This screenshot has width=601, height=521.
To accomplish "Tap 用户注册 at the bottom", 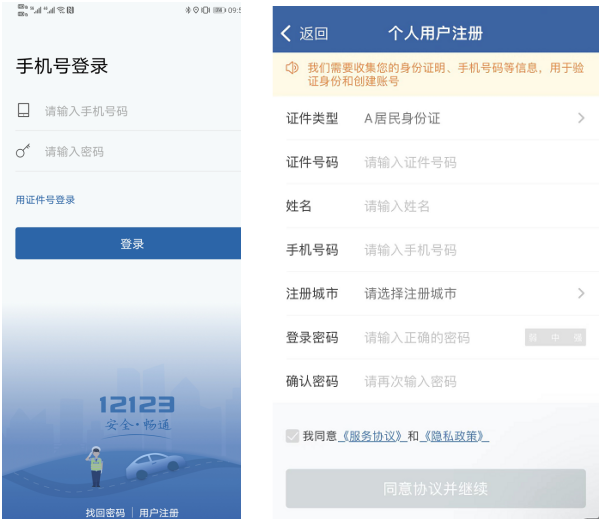I will 159,513.
